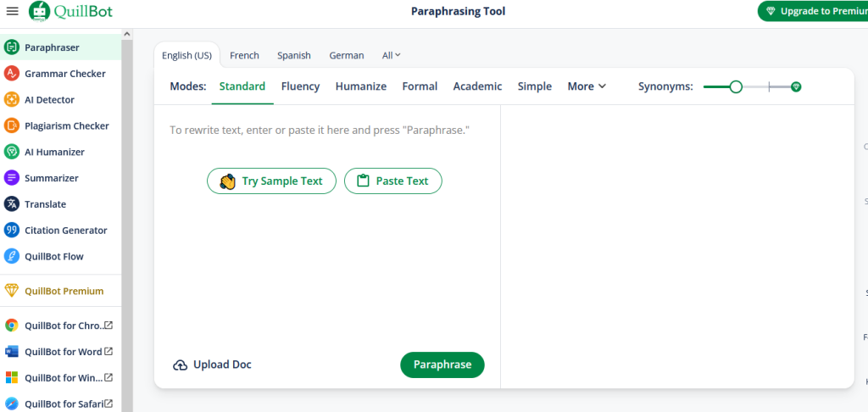The height and width of the screenshot is (412, 868).
Task: Select the Fluency mode
Action: click(301, 86)
